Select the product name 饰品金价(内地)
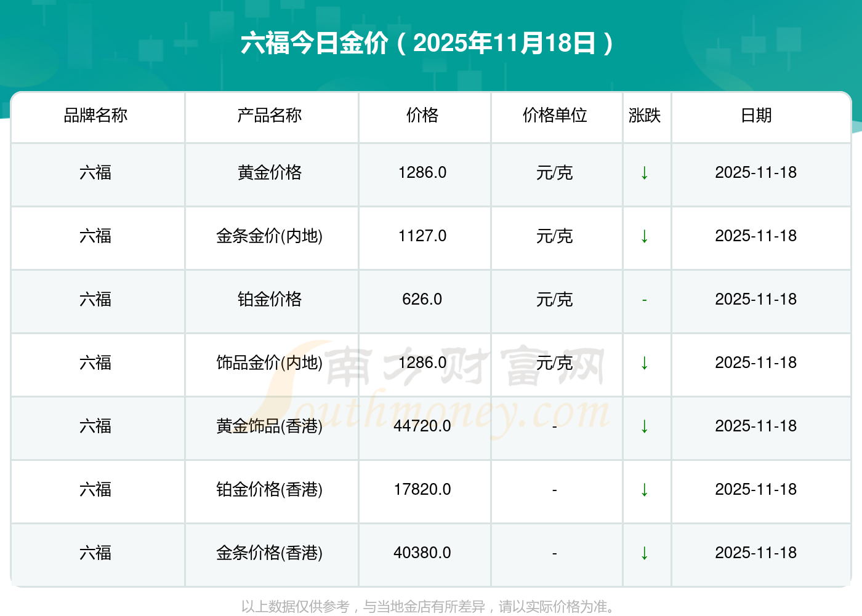This screenshot has height=616, width=862. point(270,362)
